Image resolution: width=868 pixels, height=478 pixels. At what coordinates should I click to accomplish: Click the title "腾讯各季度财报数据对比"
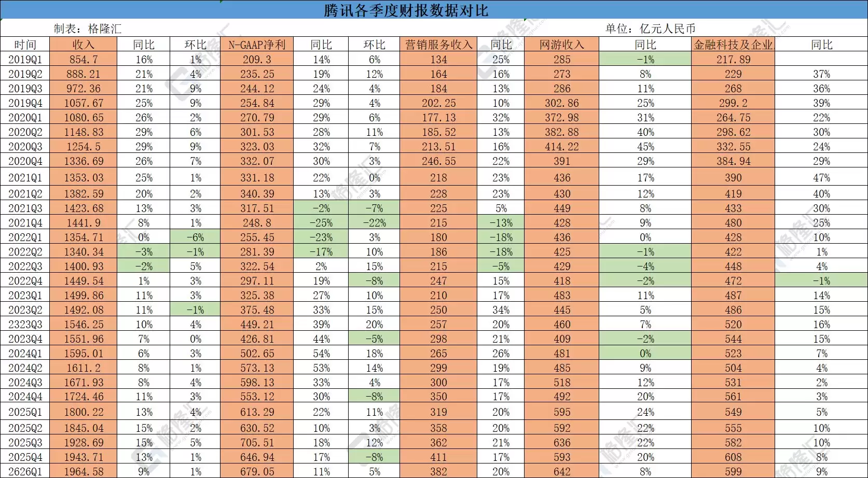point(406,10)
